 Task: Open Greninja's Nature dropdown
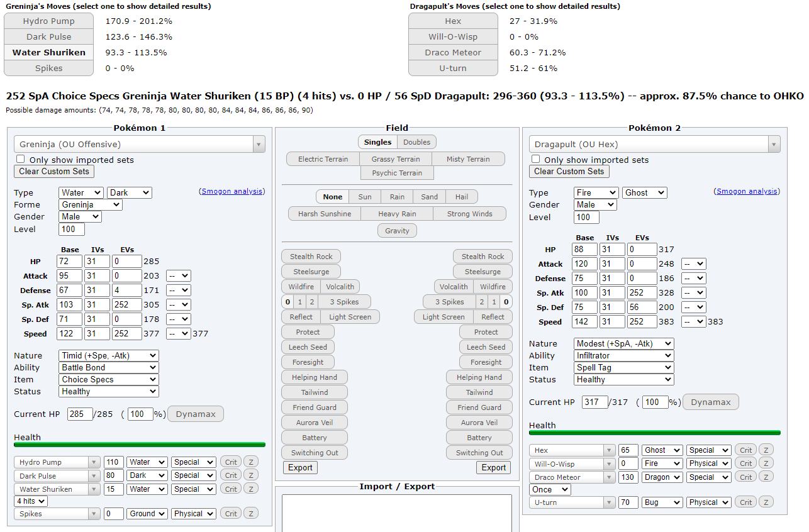click(109, 355)
